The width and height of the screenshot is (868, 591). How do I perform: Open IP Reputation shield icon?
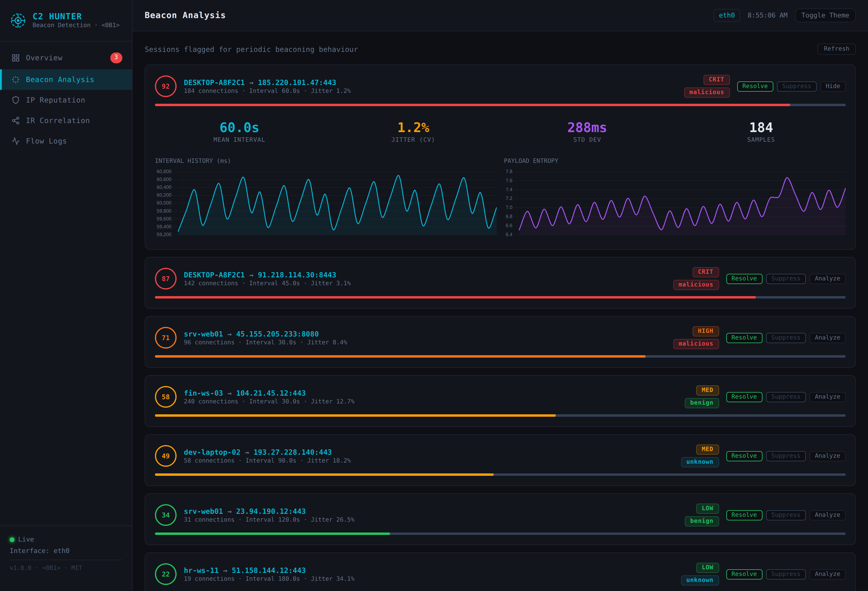tap(16, 100)
